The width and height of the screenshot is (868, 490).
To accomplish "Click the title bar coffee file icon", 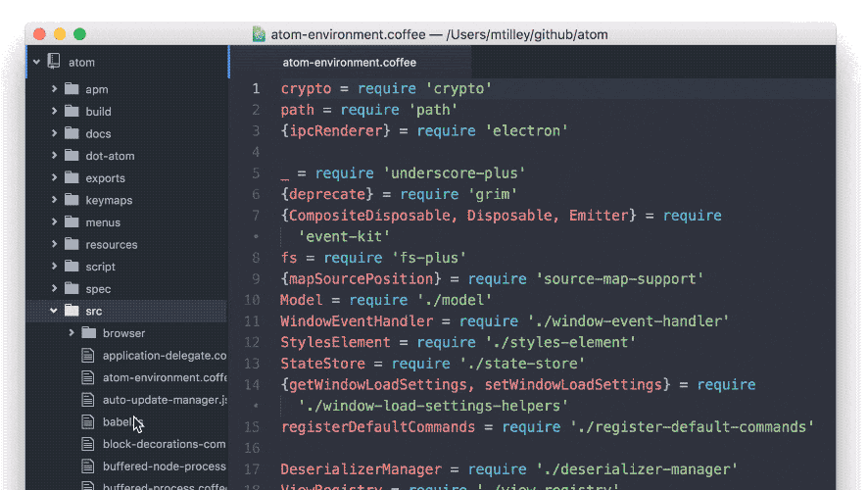I will [x=259, y=34].
